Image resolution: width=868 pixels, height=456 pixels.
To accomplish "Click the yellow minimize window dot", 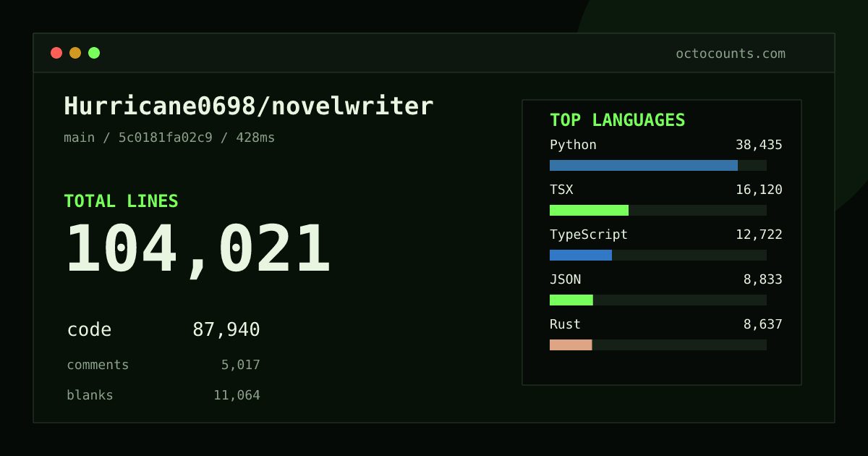I will click(75, 53).
